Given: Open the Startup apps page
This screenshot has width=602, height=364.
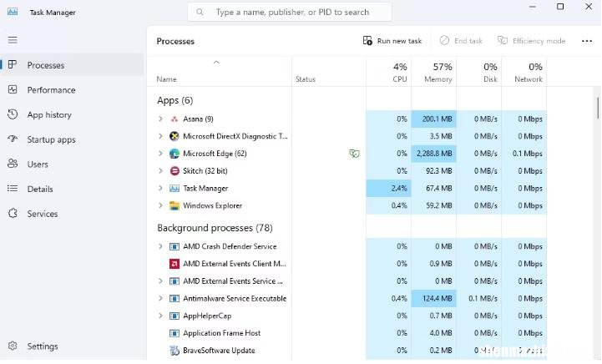Looking at the screenshot, I should click(x=72, y=139).
